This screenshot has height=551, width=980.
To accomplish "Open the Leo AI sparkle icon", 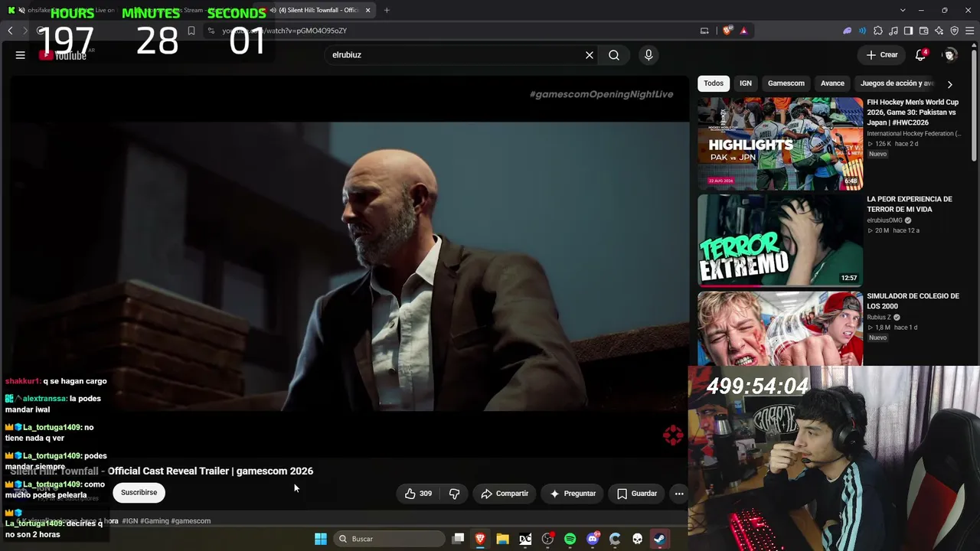I will pos(939,31).
